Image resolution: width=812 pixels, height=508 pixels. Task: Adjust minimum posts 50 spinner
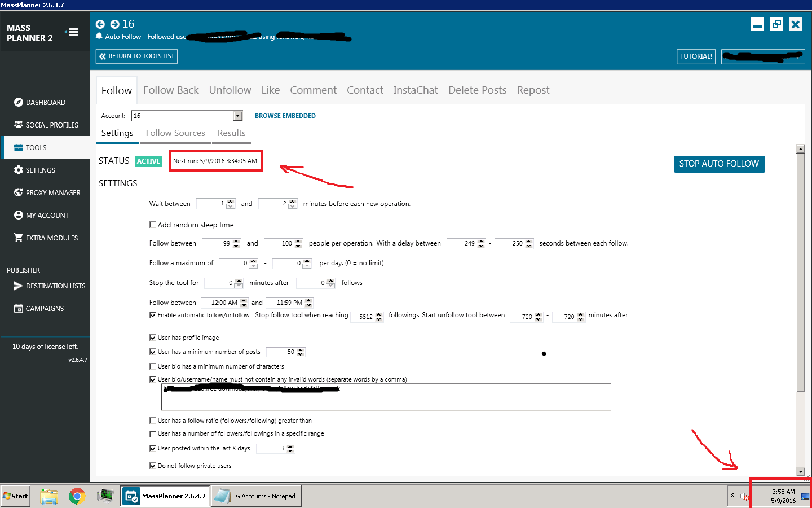[x=301, y=352]
